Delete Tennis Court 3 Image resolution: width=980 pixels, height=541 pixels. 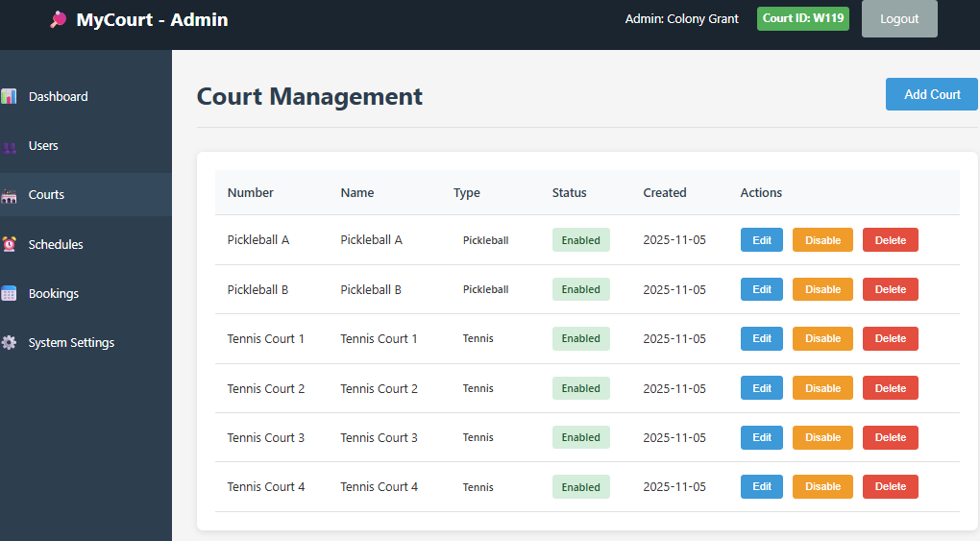pos(891,437)
